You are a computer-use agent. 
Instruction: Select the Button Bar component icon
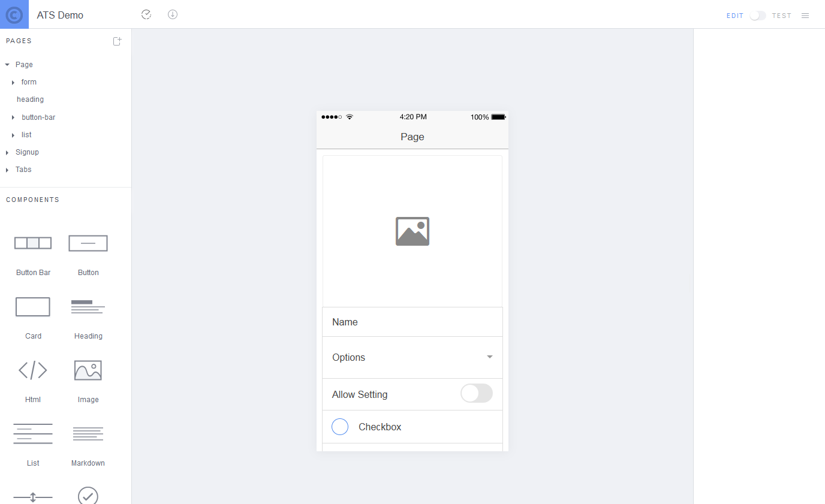tap(33, 243)
